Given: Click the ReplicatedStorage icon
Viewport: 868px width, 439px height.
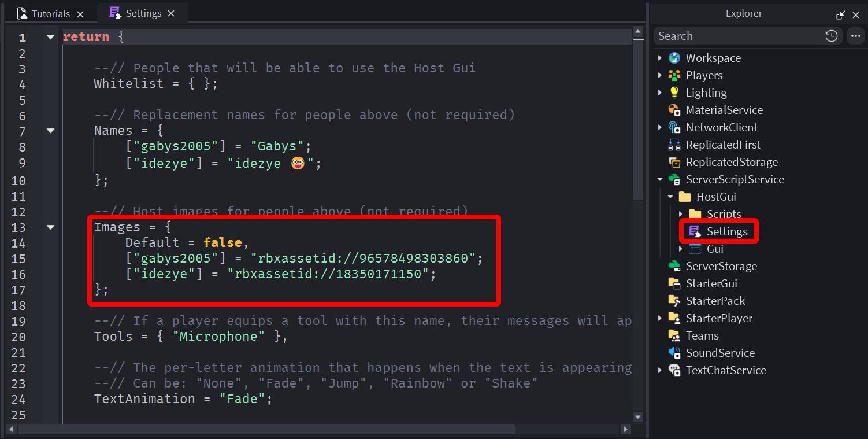Looking at the screenshot, I should (x=674, y=162).
